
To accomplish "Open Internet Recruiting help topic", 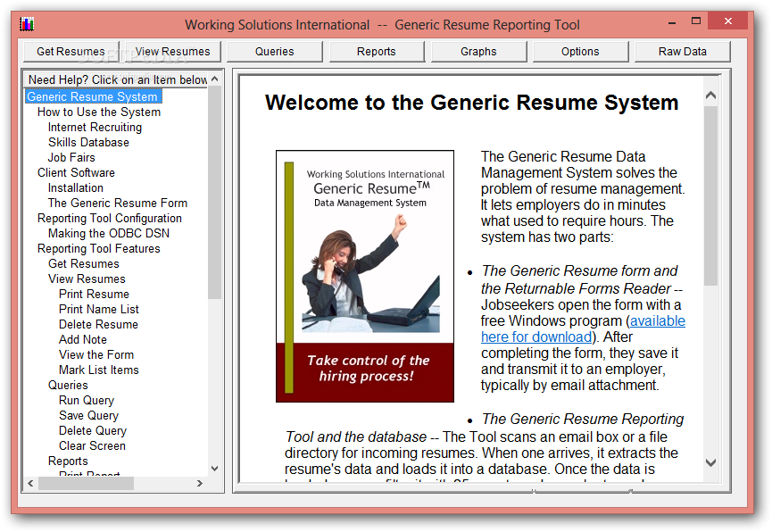I will [95, 127].
